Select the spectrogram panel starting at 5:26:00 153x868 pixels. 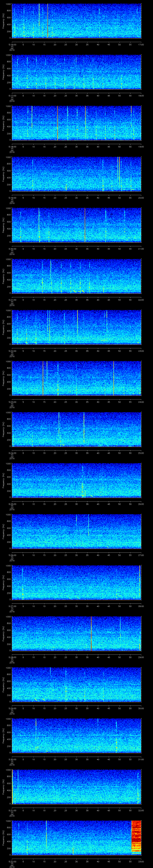click(x=77, y=531)
